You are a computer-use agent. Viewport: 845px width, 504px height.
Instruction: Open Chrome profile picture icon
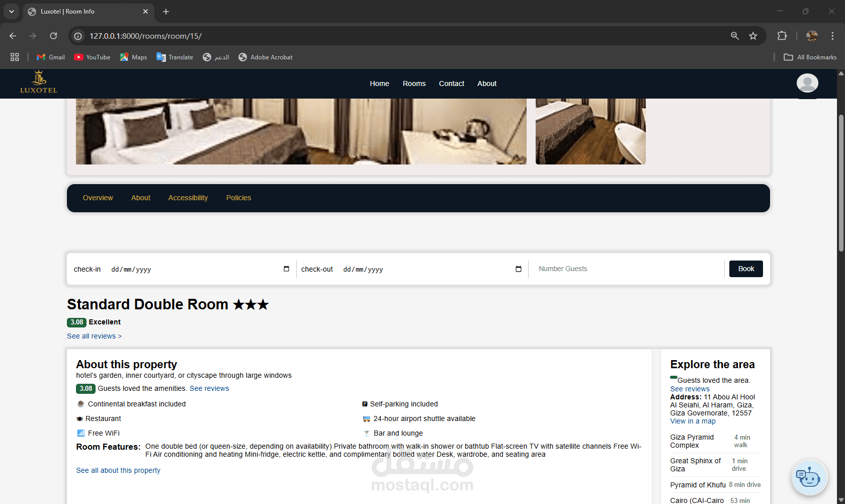pyautogui.click(x=812, y=36)
